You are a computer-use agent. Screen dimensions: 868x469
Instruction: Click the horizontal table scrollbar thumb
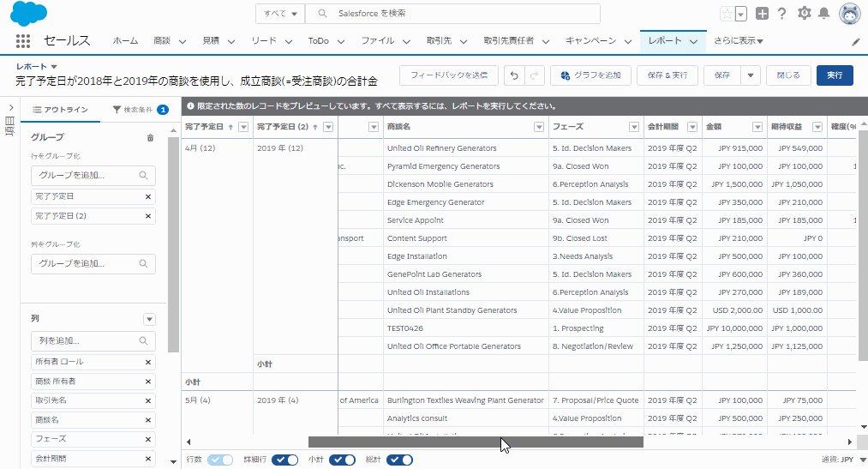(476, 442)
